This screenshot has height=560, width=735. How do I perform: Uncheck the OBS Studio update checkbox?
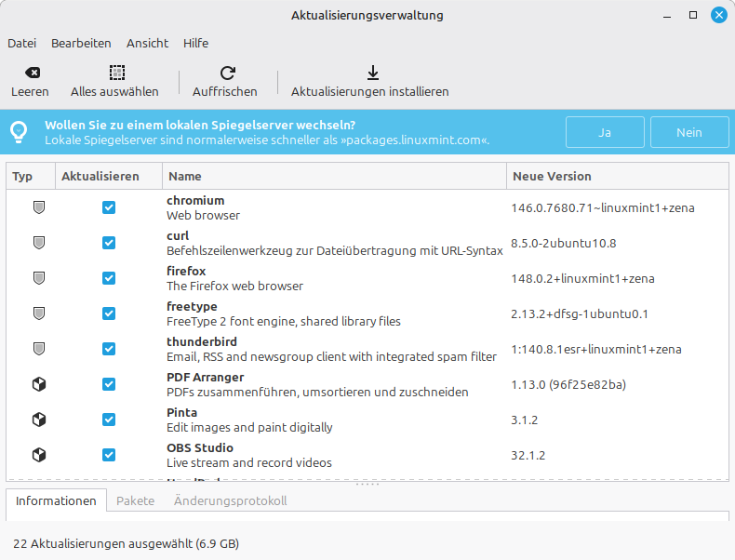[x=109, y=455]
